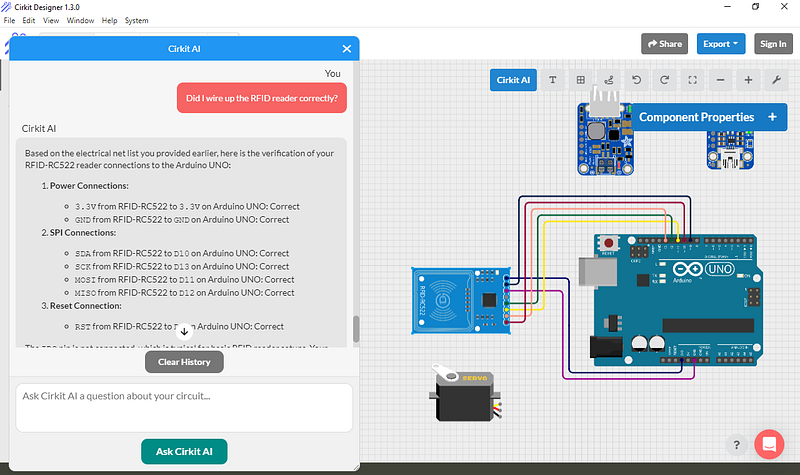800x475 pixels.
Task: Redo the last canvas action
Action: click(x=664, y=80)
